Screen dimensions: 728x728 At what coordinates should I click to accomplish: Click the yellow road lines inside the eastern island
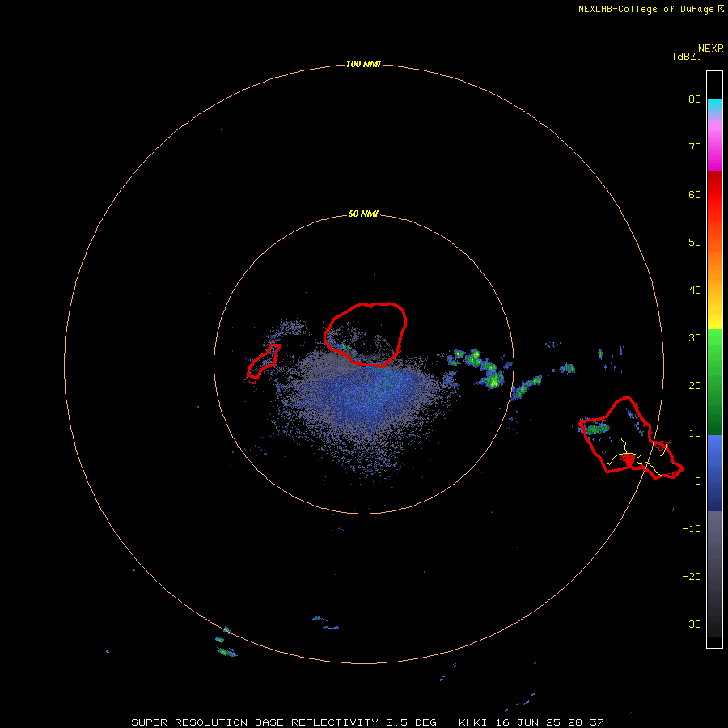click(639, 456)
